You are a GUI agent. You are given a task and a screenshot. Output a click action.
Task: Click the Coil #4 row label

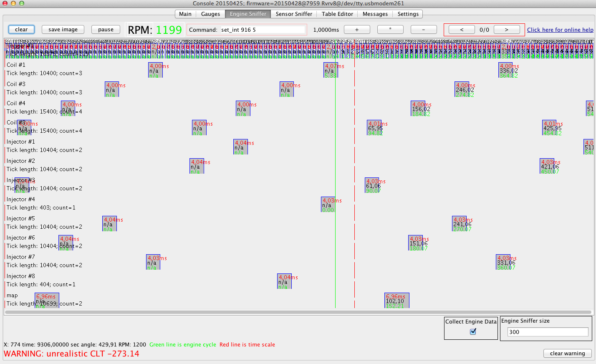(x=16, y=103)
